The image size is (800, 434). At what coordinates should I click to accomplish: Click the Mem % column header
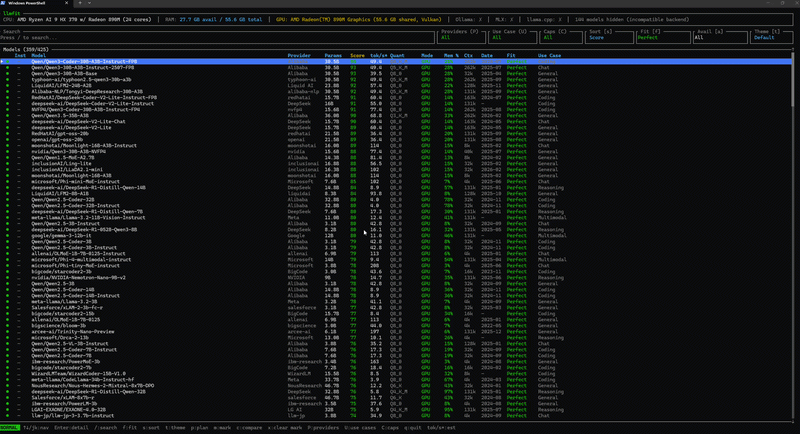click(451, 56)
